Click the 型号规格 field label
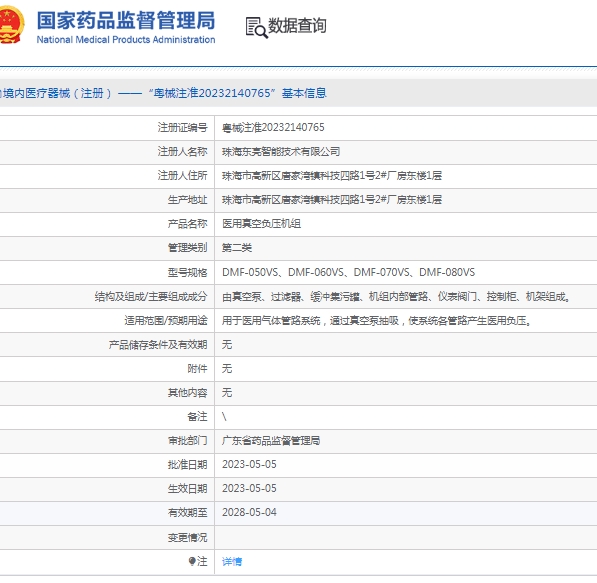 point(187,272)
